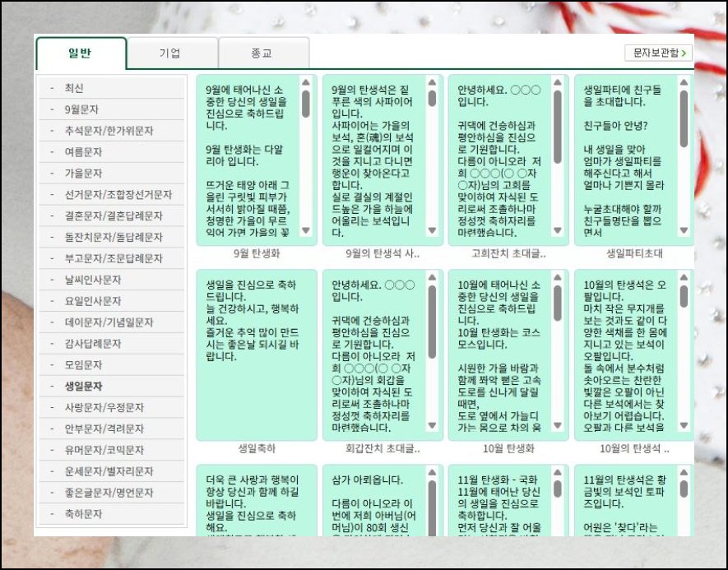Click scroll-down arrow on 생일파티초대 card
The height and width of the screenshot is (570, 728).
click(684, 230)
